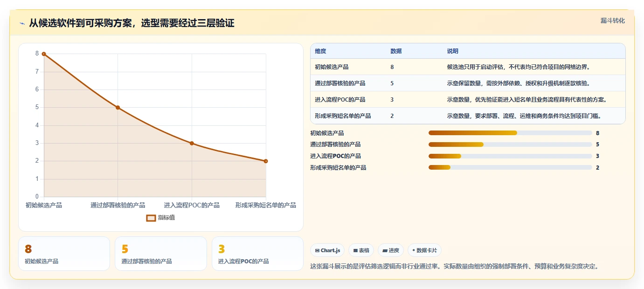Click the value 8 right of the progress bar
This screenshot has width=644, height=289.
(x=598, y=133)
